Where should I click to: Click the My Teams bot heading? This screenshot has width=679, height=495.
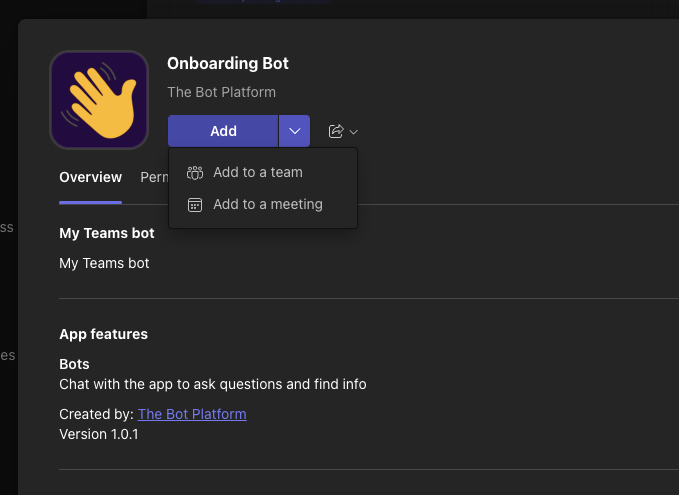(x=107, y=233)
